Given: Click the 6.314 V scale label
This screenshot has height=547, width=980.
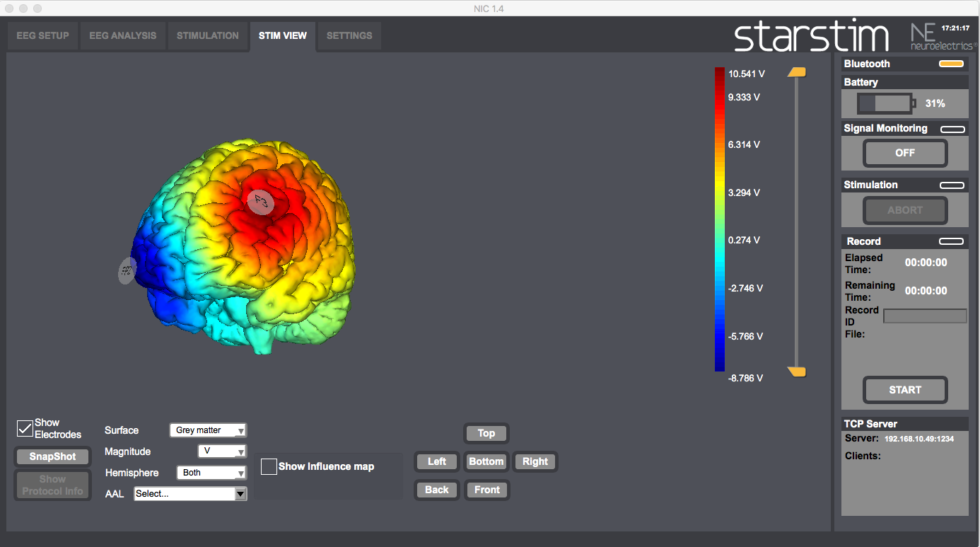Looking at the screenshot, I should pyautogui.click(x=745, y=144).
